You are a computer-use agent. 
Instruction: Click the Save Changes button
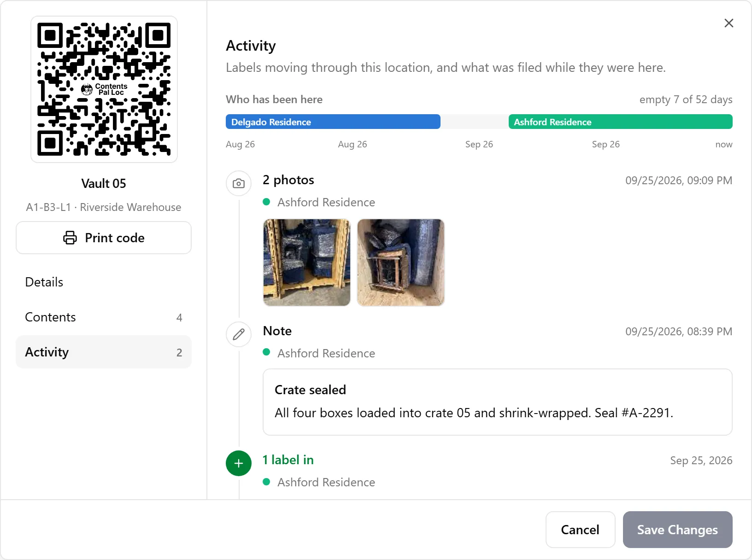click(x=677, y=530)
